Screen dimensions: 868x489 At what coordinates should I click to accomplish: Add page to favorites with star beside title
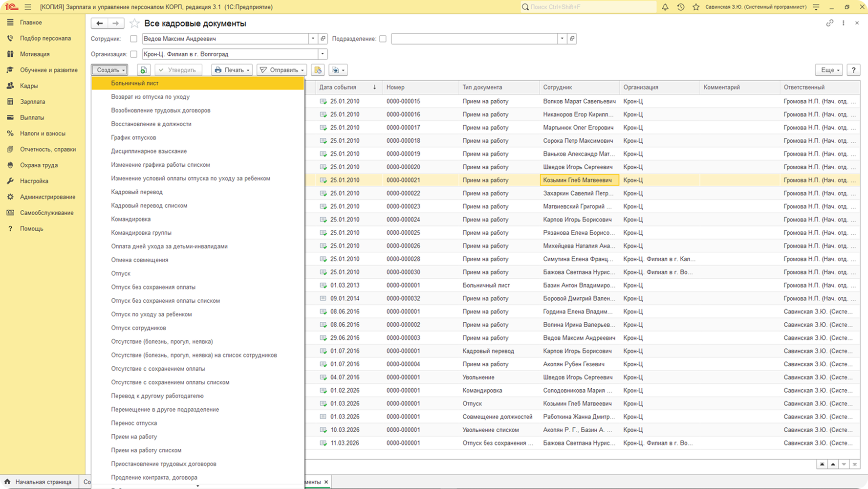(134, 23)
